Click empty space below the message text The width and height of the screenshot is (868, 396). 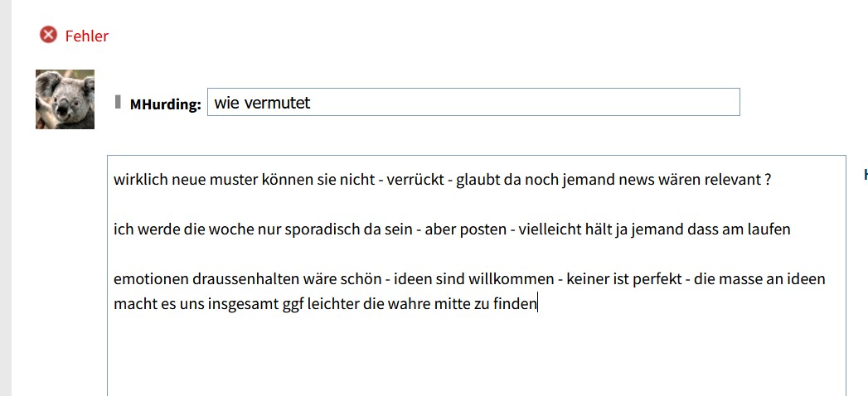[x=476, y=356]
